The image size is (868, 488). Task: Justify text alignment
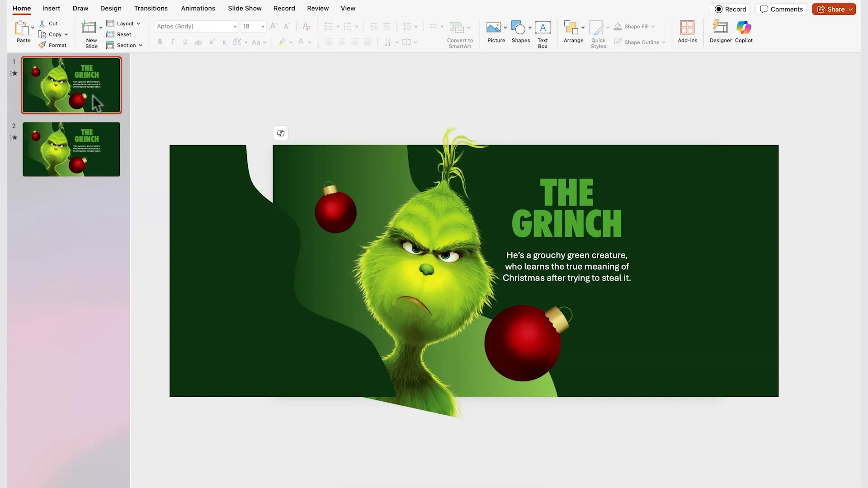(x=368, y=42)
